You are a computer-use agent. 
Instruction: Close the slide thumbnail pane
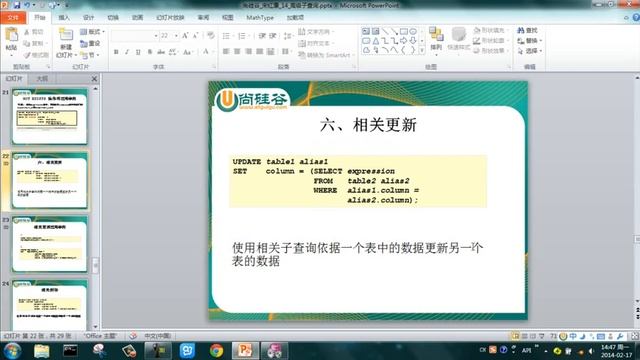click(x=94, y=78)
